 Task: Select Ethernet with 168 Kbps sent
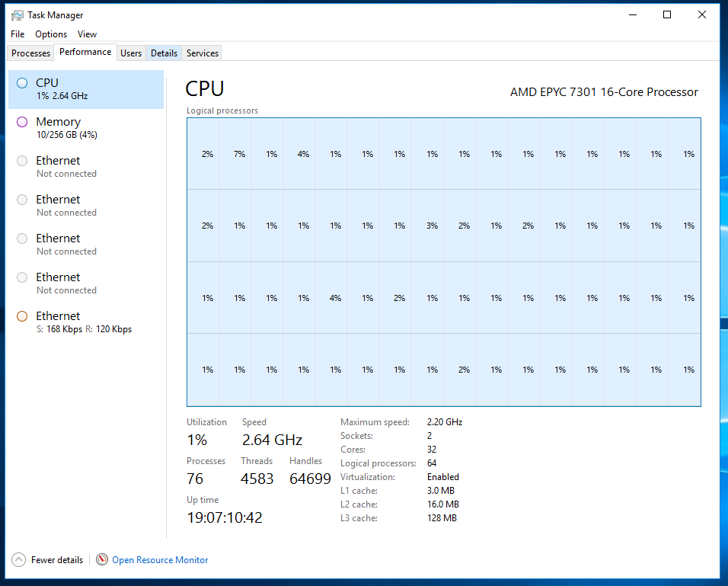pos(86,322)
